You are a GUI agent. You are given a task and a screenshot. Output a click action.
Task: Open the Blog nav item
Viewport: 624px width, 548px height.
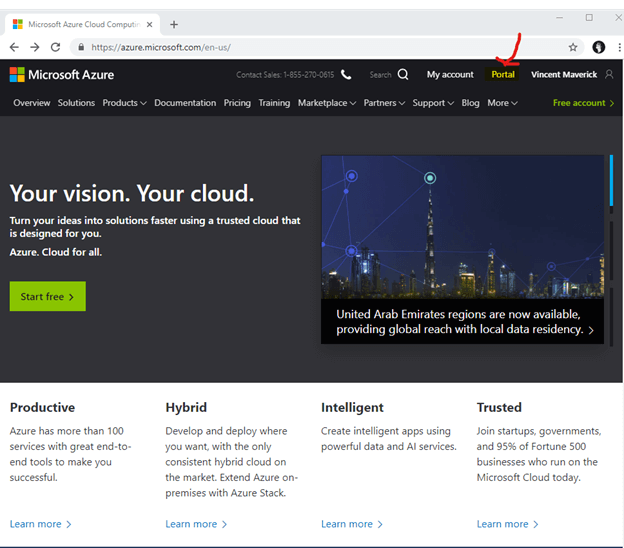(470, 103)
